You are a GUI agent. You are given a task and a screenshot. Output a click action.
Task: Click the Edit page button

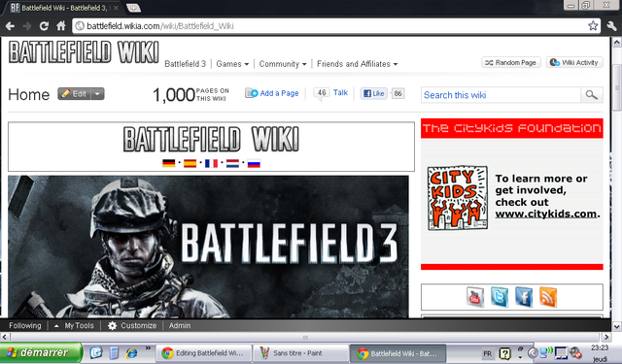click(75, 94)
